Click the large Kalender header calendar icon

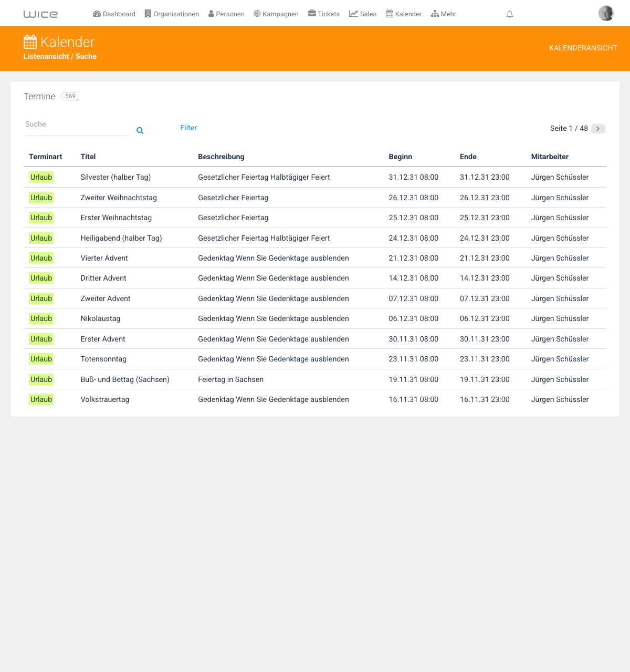point(30,42)
